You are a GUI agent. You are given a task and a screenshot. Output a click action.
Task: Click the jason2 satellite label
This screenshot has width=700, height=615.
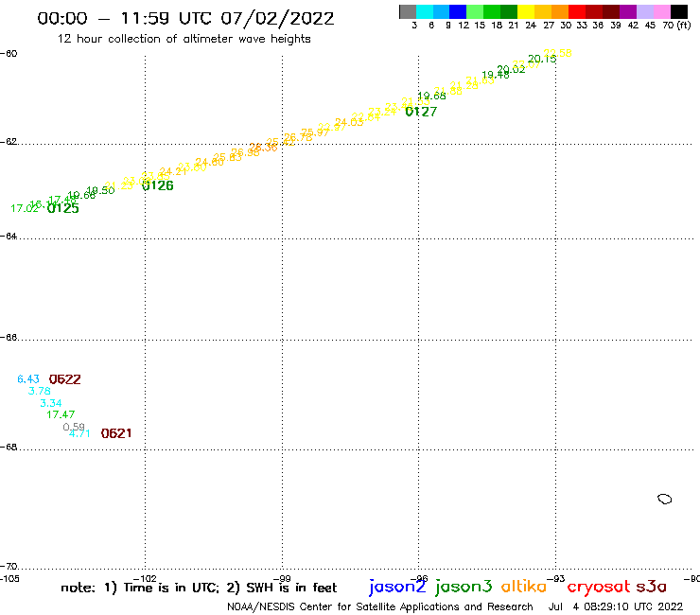click(397, 587)
